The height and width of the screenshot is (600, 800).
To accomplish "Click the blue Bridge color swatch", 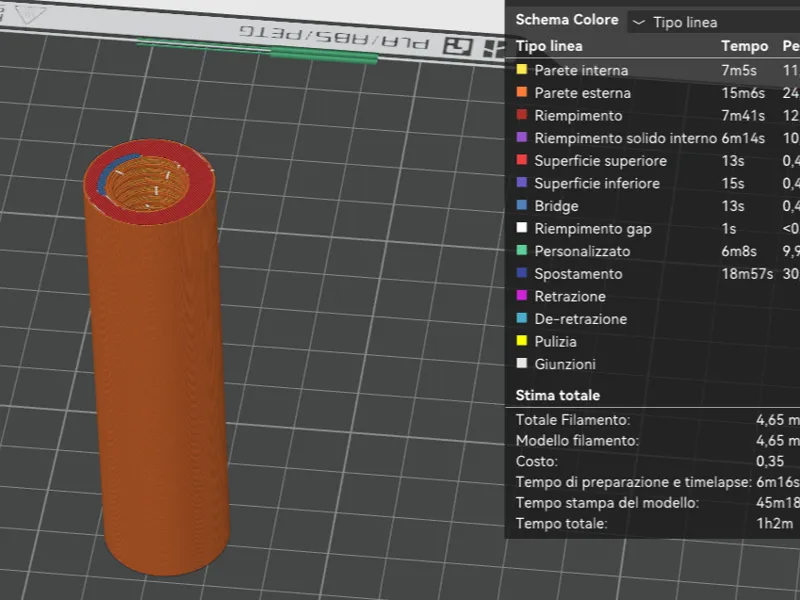I will tap(521, 205).
